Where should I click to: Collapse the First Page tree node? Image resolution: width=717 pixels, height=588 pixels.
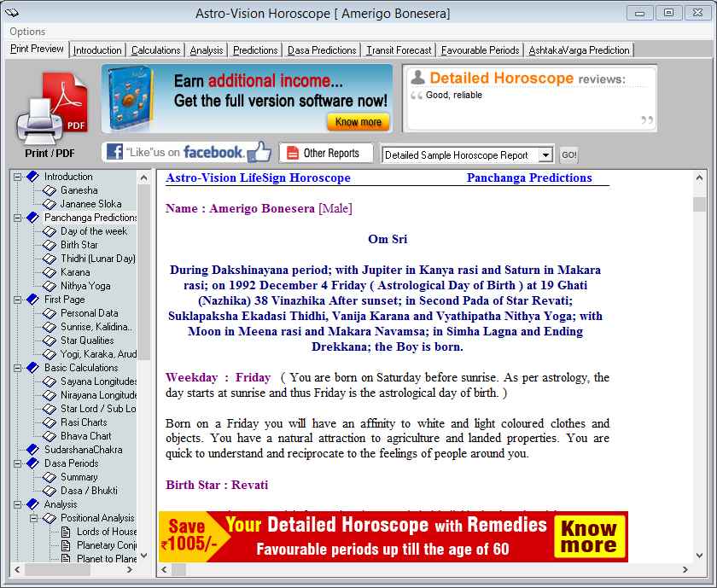[17, 300]
